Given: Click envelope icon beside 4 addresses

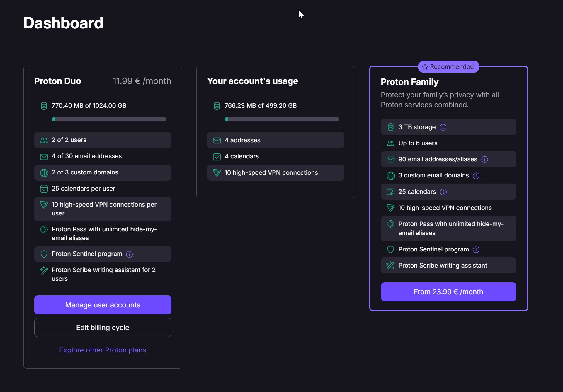Looking at the screenshot, I should [x=217, y=141].
